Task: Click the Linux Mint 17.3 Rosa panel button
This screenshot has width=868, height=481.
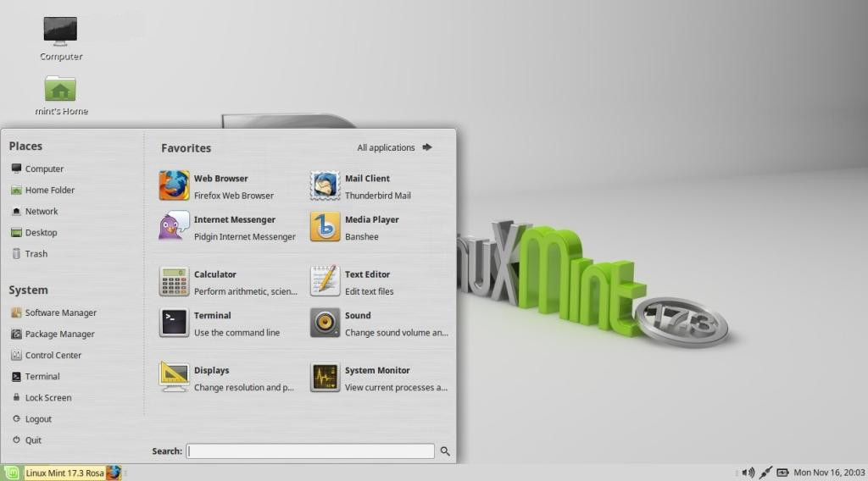Action: [64, 473]
